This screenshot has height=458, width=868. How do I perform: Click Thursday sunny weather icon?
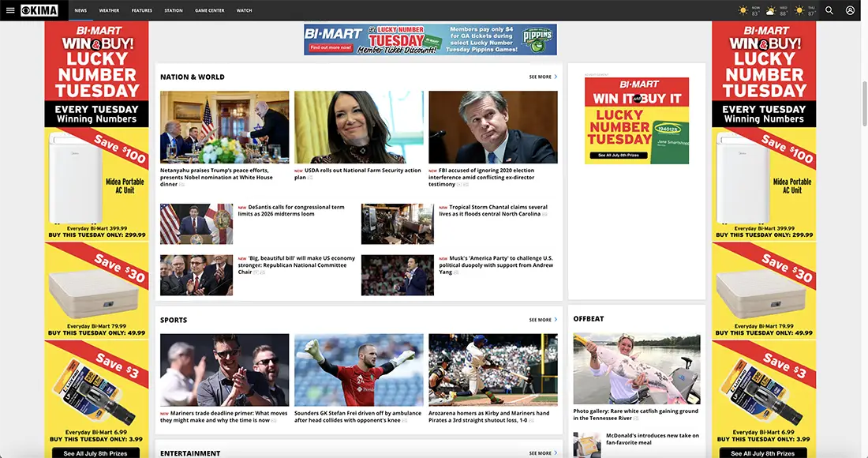[x=799, y=10]
